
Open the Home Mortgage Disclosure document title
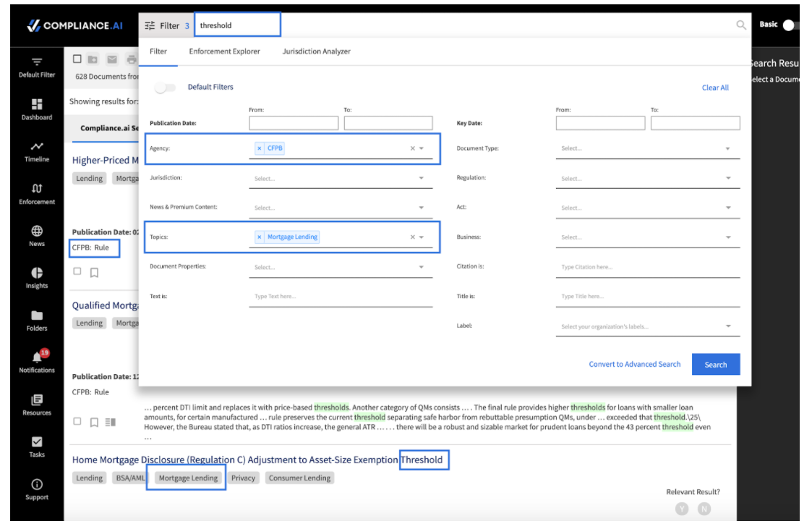coord(257,460)
